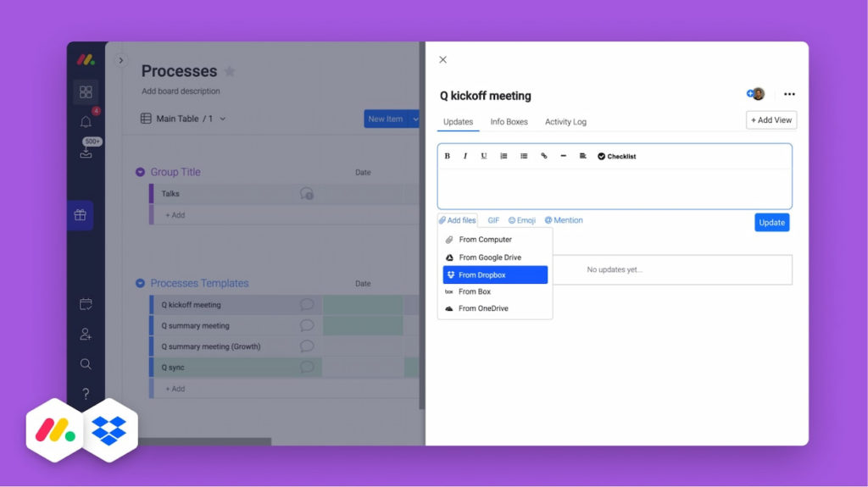Click inside the update text area
Screen dimensions: 868x487
[x=615, y=188]
